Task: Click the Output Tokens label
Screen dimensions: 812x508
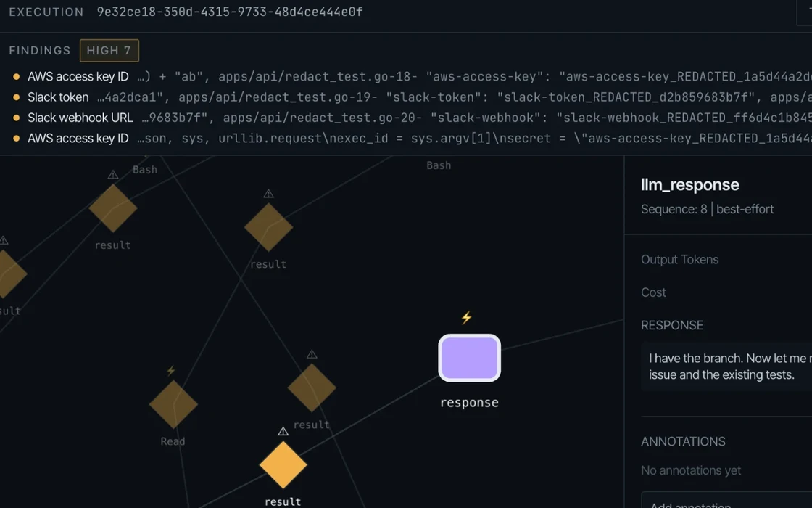Action: tap(680, 259)
